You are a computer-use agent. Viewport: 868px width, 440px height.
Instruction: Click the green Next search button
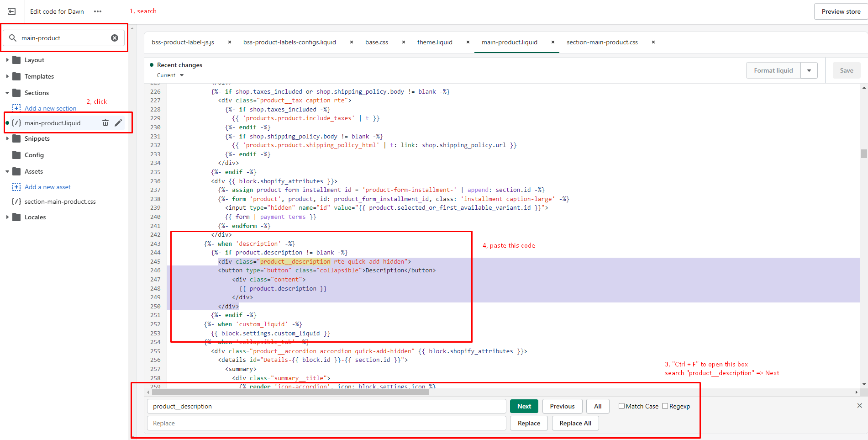point(524,406)
